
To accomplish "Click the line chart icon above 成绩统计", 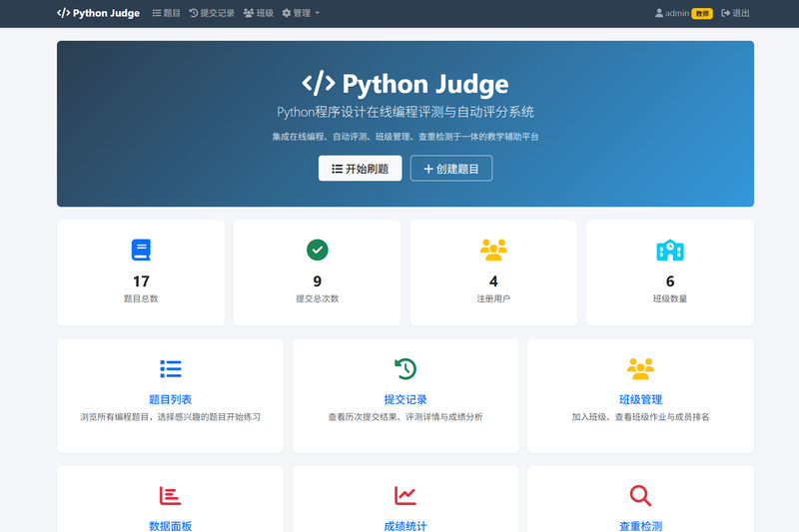I will [x=405, y=496].
